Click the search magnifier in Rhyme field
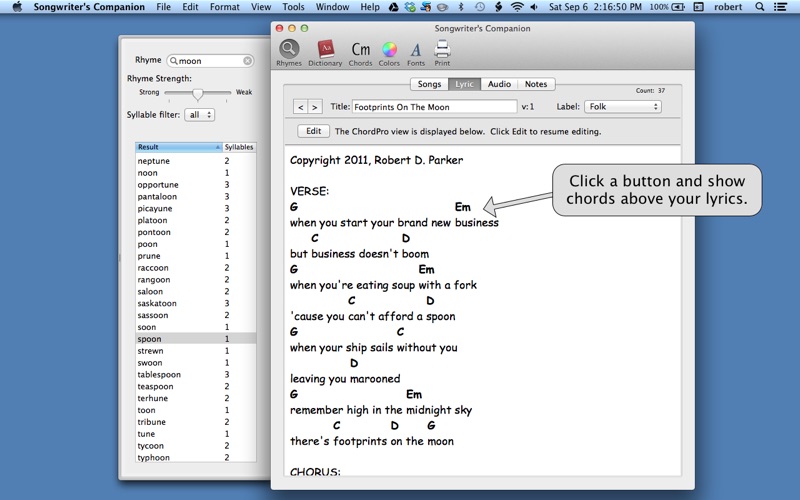This screenshot has width=800, height=500. (x=173, y=61)
